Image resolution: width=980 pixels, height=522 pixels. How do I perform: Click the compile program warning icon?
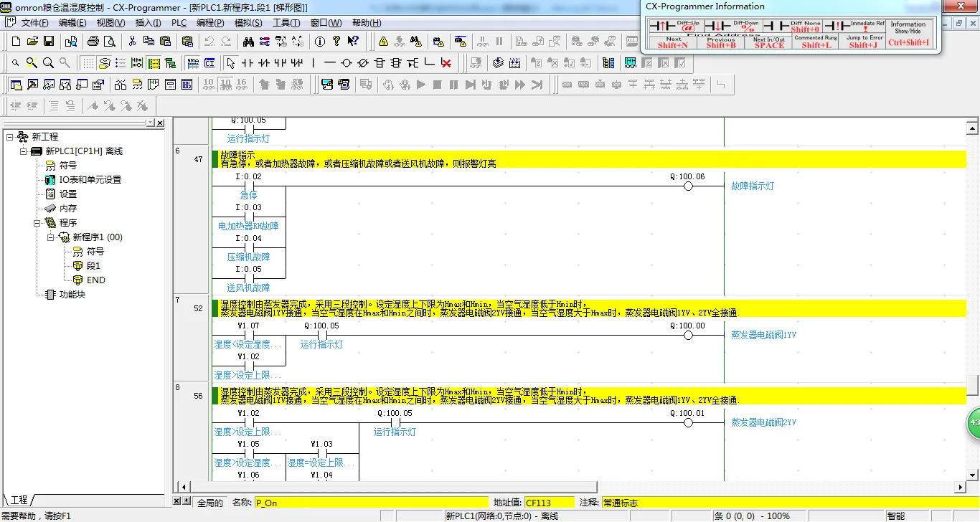click(x=384, y=42)
